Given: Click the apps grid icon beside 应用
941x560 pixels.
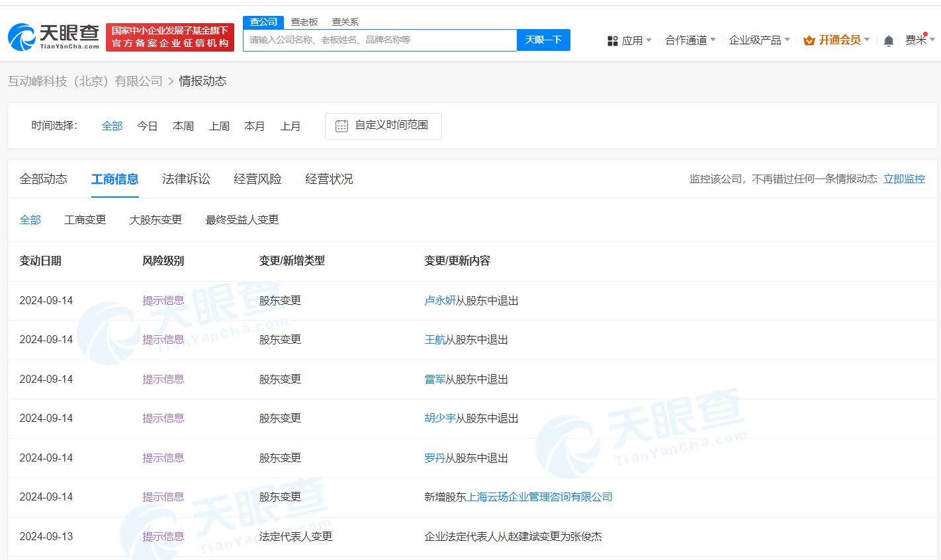Looking at the screenshot, I should pos(611,40).
